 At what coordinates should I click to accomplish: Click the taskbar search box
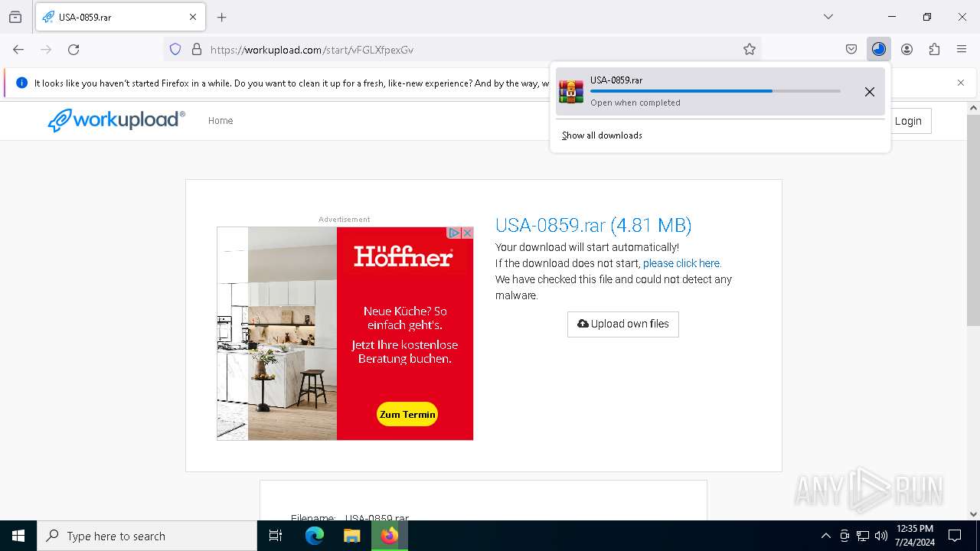[147, 536]
